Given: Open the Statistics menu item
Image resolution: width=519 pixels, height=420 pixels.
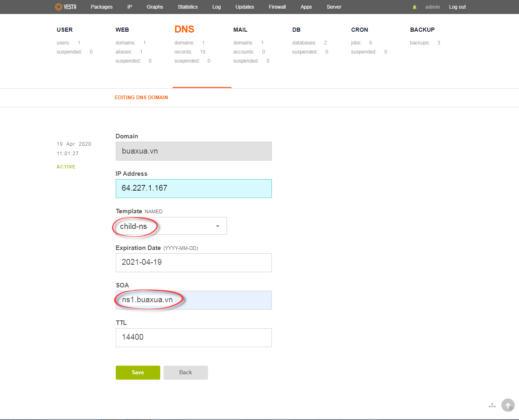Looking at the screenshot, I should 188,7.
